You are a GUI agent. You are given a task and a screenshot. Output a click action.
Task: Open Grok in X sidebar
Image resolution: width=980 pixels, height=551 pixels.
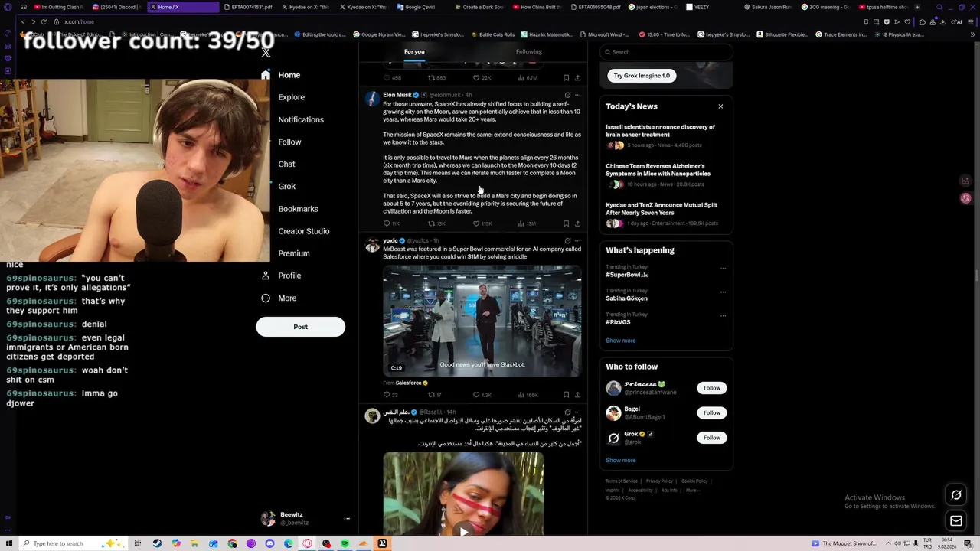(286, 186)
